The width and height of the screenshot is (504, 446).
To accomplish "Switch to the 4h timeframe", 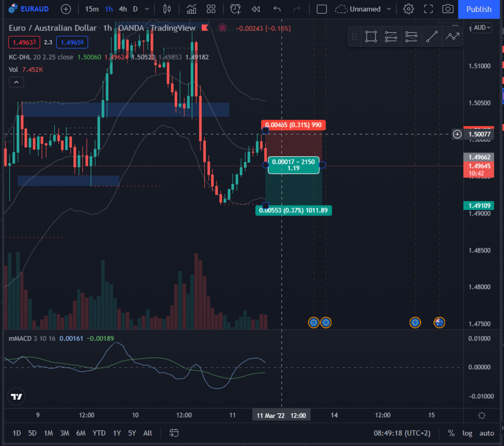I will 123,9.
